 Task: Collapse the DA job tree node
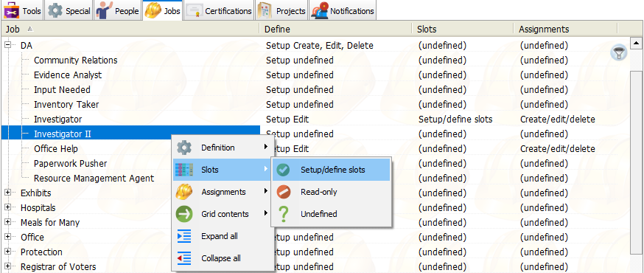[x=8, y=45]
